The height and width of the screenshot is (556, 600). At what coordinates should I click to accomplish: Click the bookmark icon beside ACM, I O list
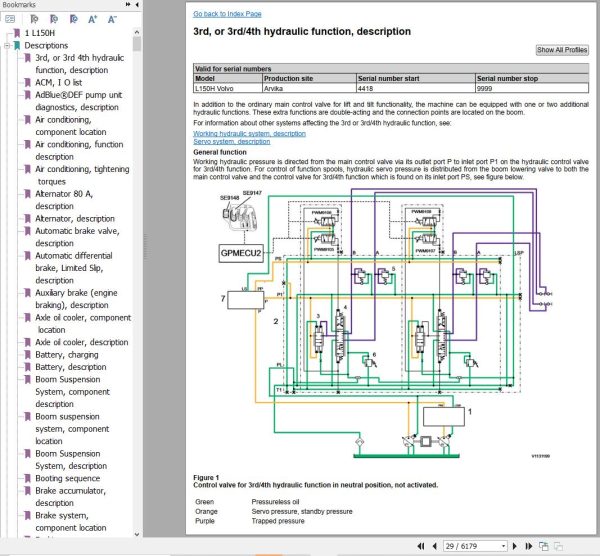click(x=28, y=82)
